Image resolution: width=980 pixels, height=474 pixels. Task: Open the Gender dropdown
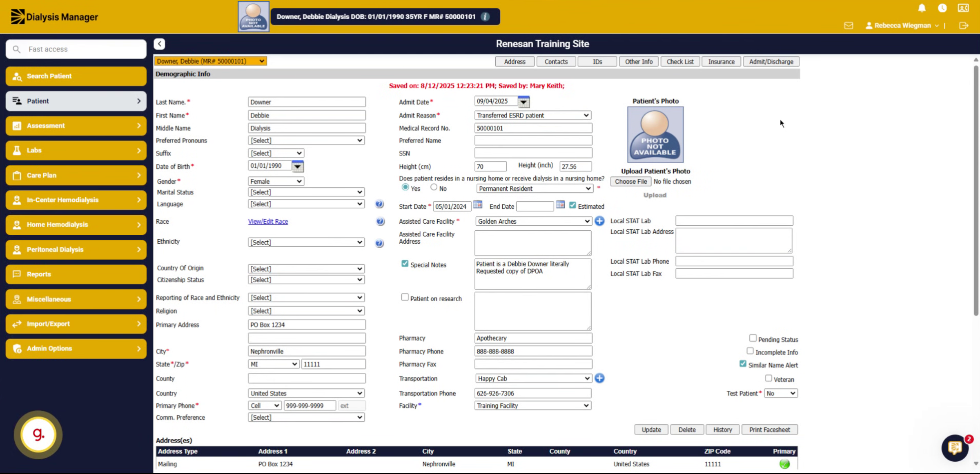[x=276, y=181]
